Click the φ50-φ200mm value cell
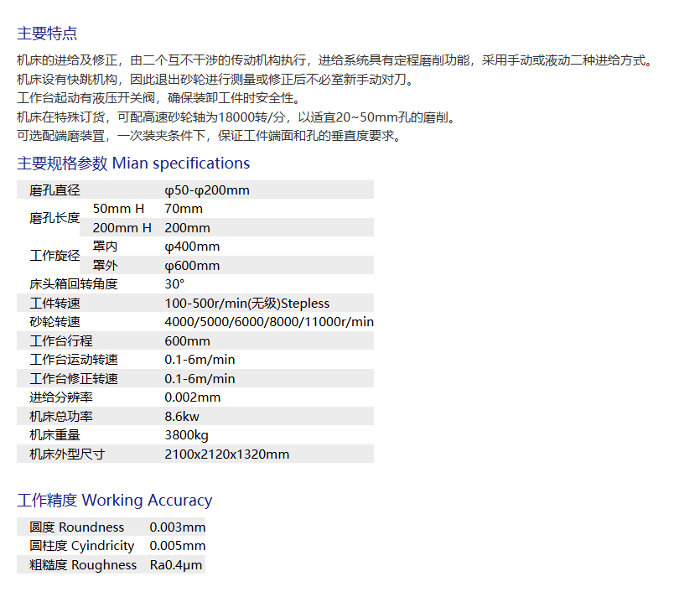The width and height of the screenshot is (700, 592). point(207,190)
